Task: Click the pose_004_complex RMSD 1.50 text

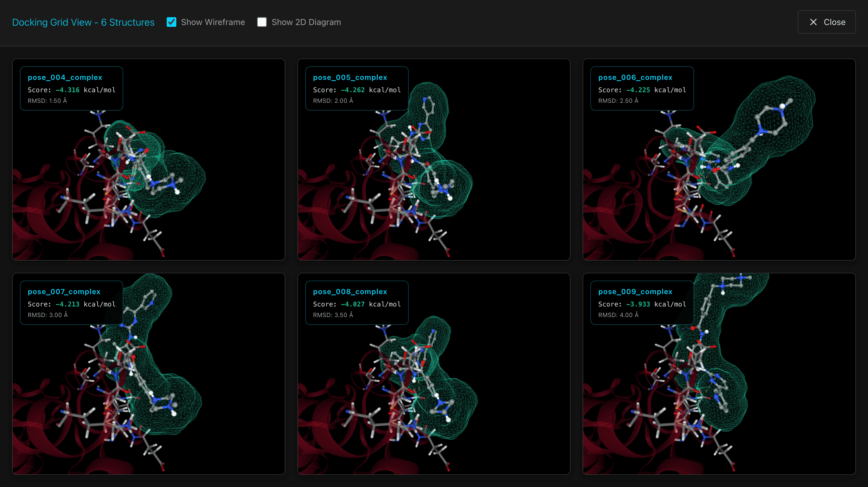Action: [47, 101]
